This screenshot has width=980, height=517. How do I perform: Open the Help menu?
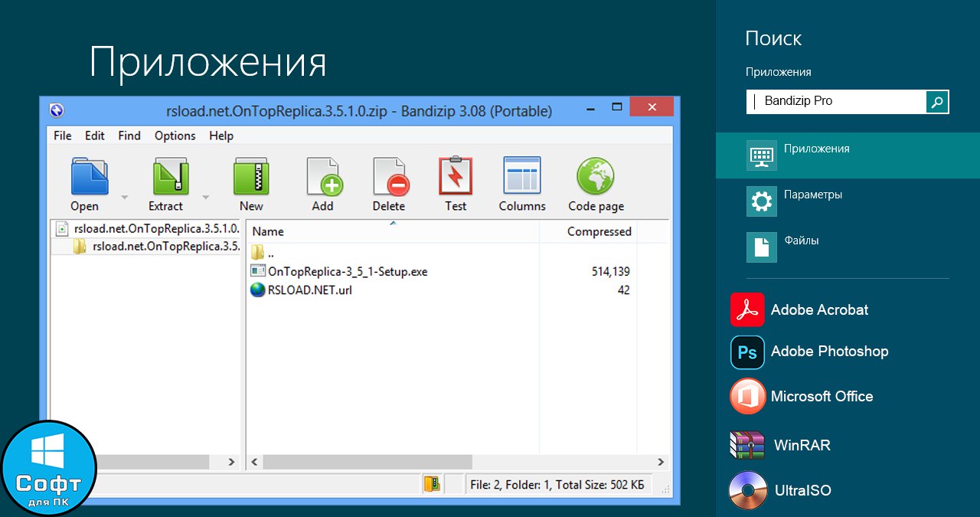pyautogui.click(x=221, y=136)
